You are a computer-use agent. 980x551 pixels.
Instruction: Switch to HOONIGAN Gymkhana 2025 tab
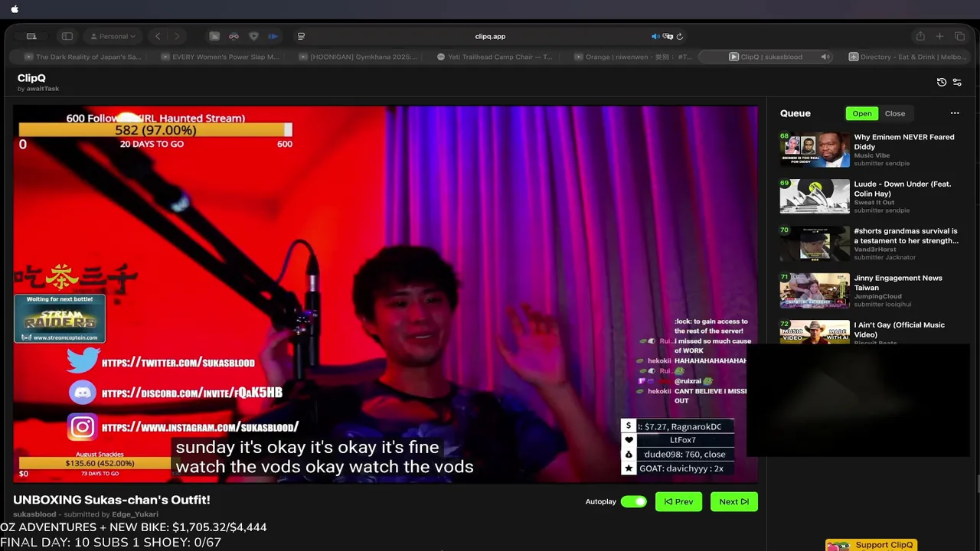click(358, 57)
